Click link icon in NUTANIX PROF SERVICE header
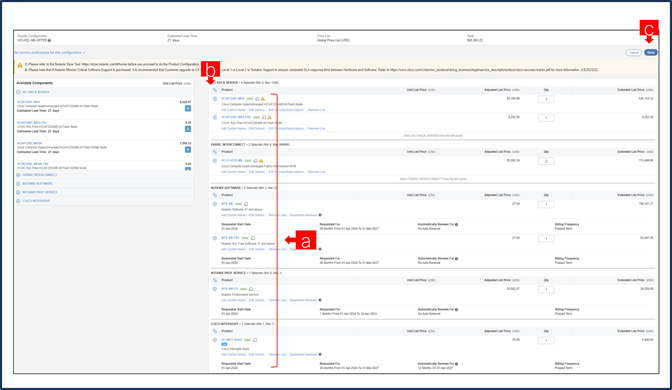Screen dimensions: 672x390 pos(215,280)
